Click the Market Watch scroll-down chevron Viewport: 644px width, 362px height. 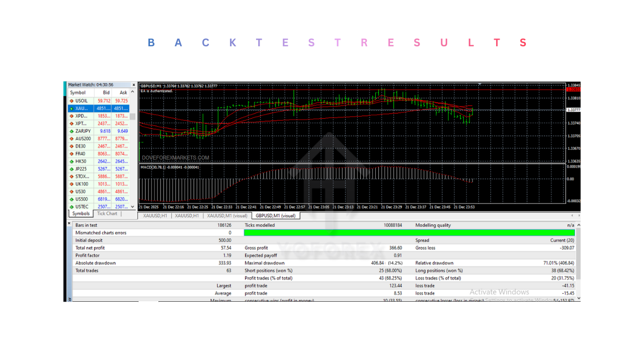point(133,206)
